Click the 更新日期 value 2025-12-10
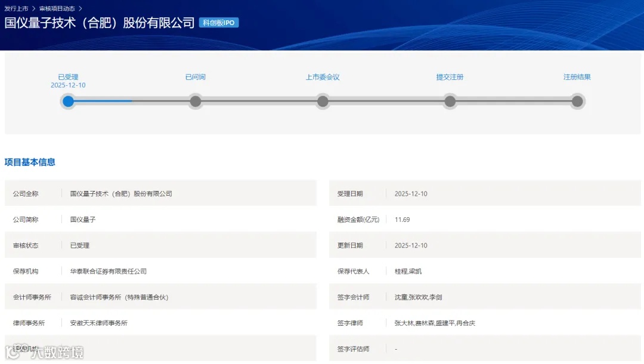This screenshot has height=364, width=644. pyautogui.click(x=411, y=245)
